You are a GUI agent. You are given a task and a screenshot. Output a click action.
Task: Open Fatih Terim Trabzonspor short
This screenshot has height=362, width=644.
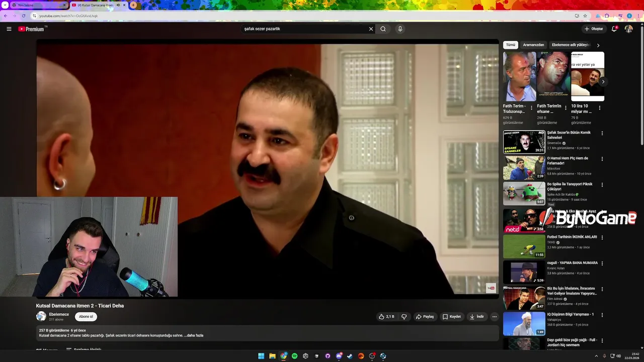520,76
